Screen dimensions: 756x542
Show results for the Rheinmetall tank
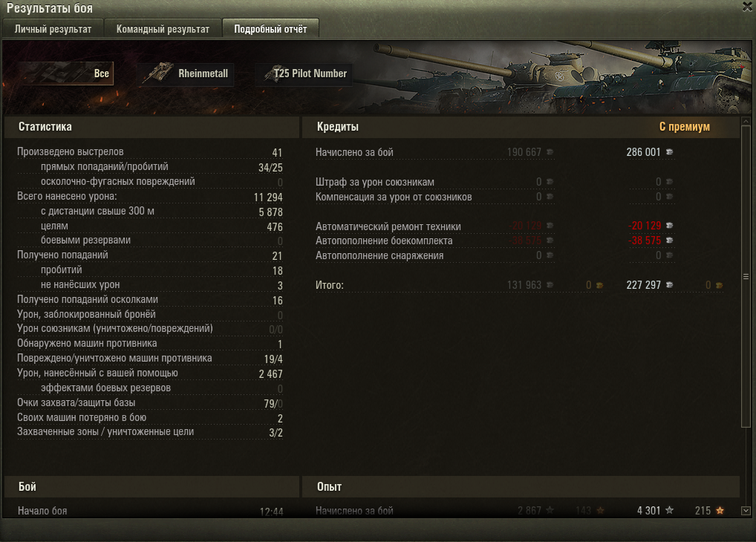[186, 74]
